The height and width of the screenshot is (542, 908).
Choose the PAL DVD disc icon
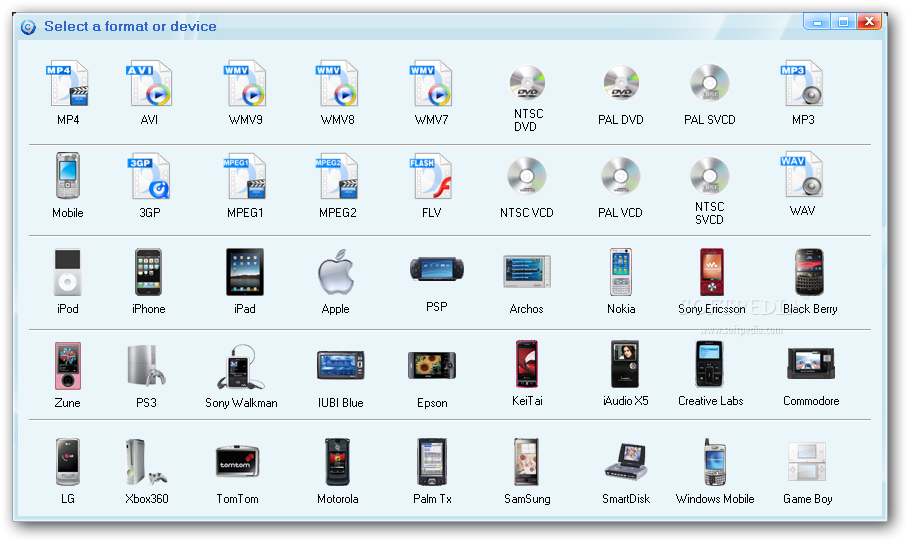tap(621, 83)
